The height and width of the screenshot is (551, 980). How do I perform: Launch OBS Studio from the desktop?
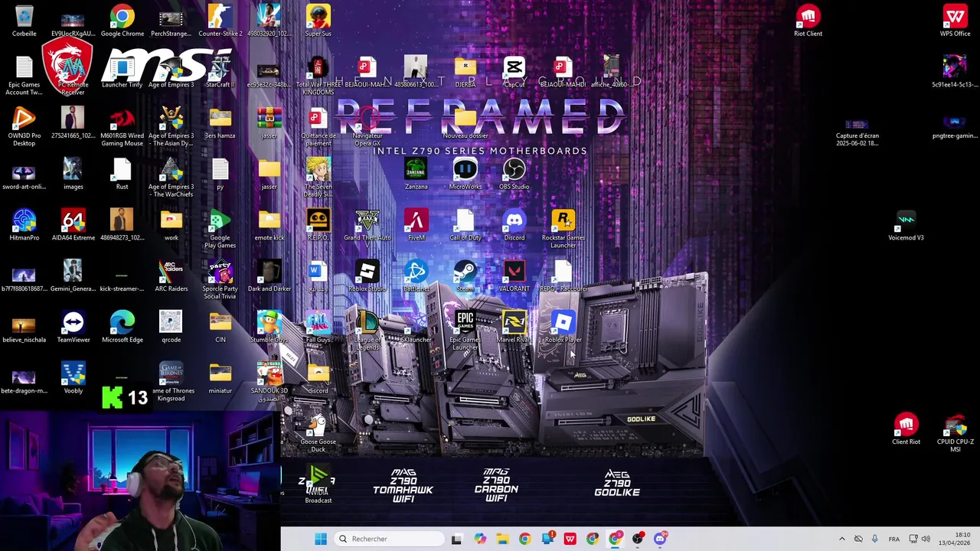coord(514,174)
